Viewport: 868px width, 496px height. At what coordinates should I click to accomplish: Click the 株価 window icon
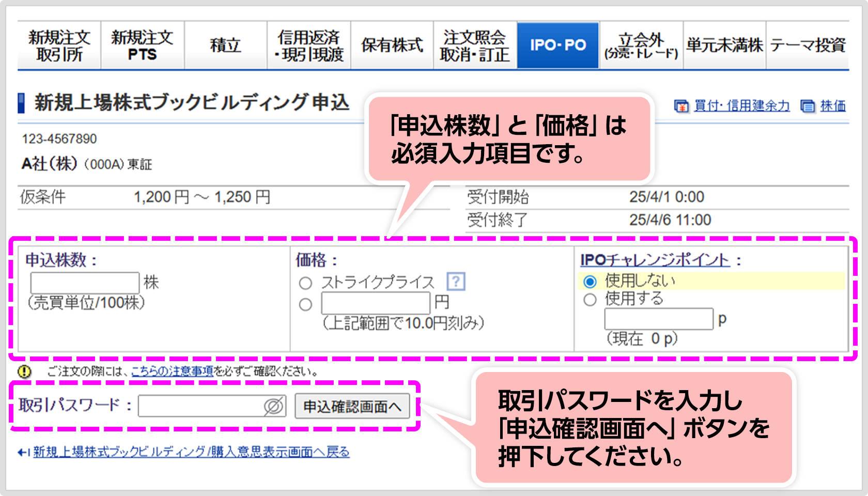pos(808,106)
